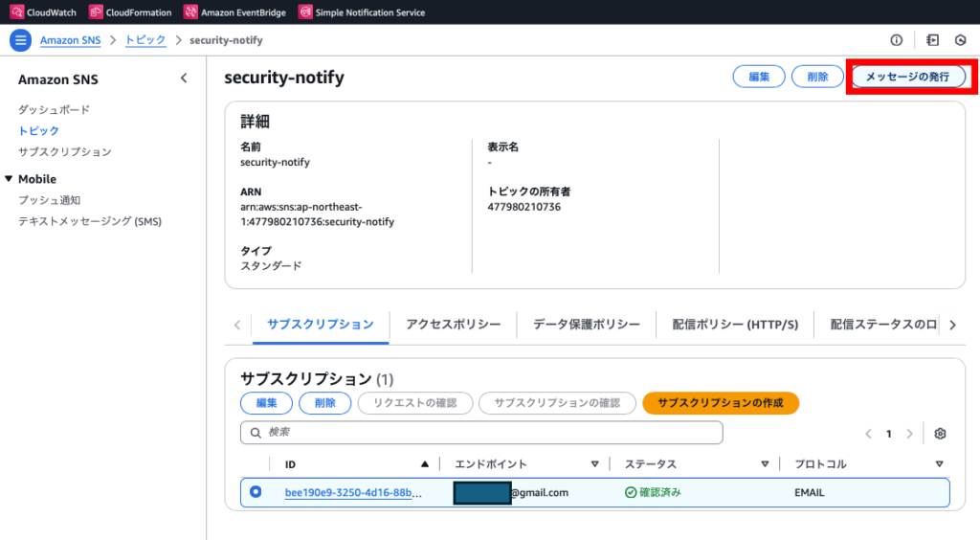980x540 pixels.
Task: Go to previous subscriptions page
Action: point(868,434)
